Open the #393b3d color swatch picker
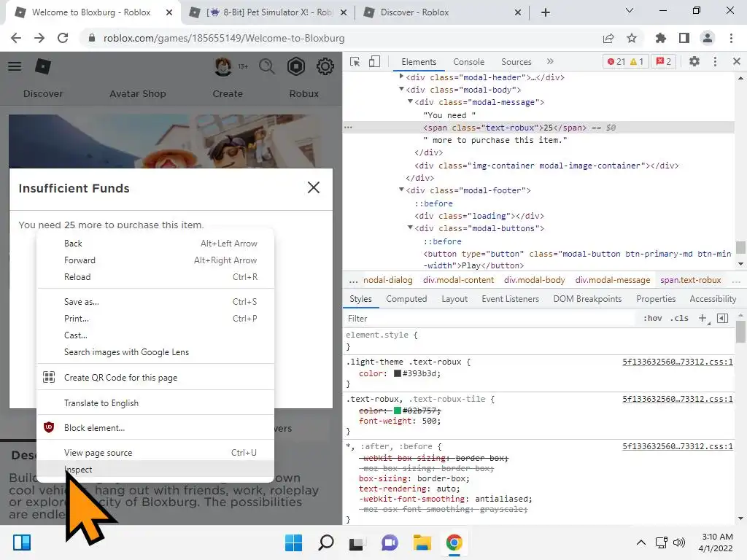 coord(398,373)
